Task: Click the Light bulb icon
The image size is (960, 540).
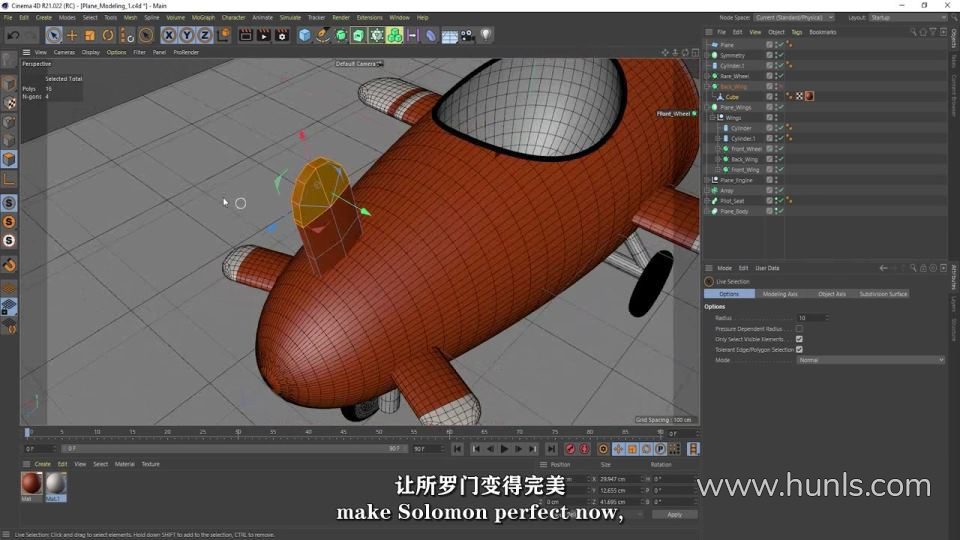Action: click(486, 36)
